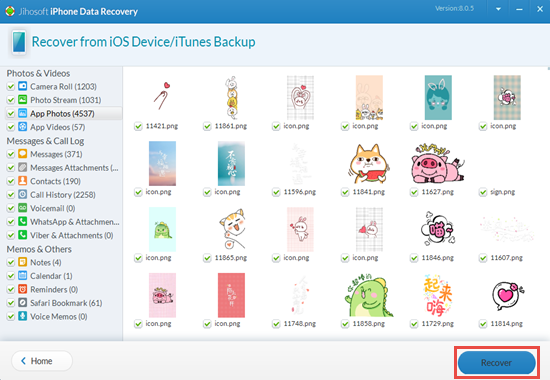This screenshot has height=380, width=550.
Task: Open the title bar dropdown arrow menu
Action: tap(498, 9)
